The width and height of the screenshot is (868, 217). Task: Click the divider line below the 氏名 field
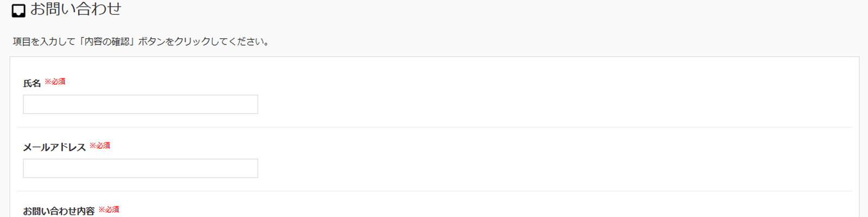[434, 127]
